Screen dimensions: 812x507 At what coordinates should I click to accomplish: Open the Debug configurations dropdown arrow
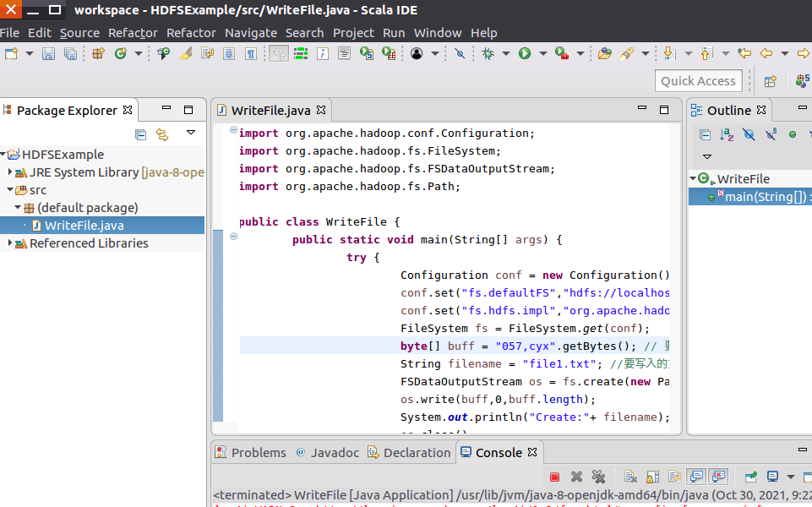click(506, 53)
